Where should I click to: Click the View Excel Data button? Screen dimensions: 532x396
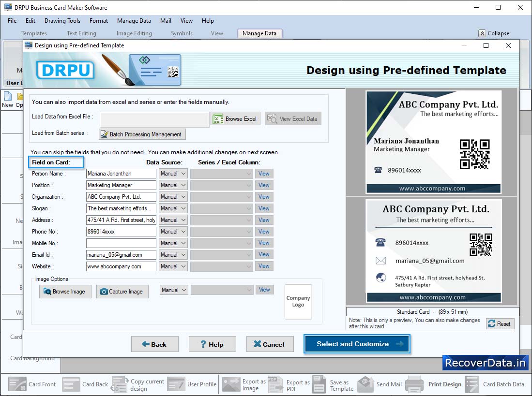tap(293, 118)
